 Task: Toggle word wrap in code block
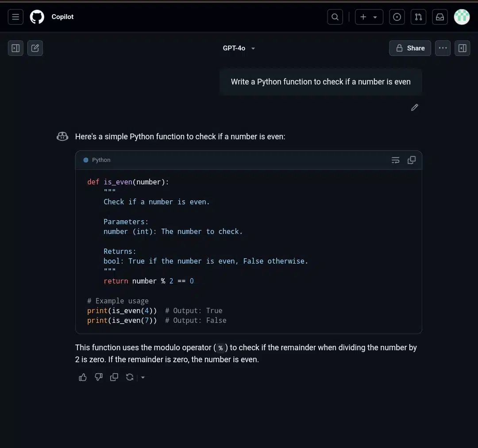[395, 160]
